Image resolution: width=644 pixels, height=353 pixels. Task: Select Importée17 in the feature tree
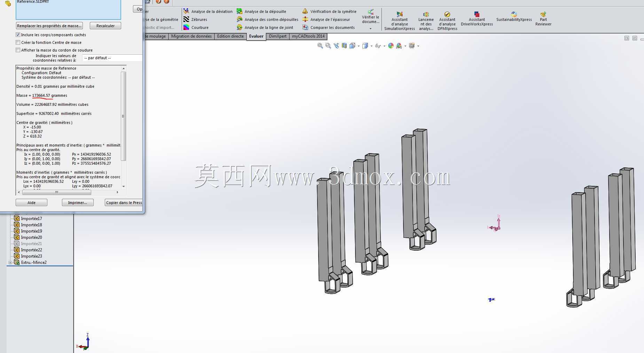[x=31, y=219]
